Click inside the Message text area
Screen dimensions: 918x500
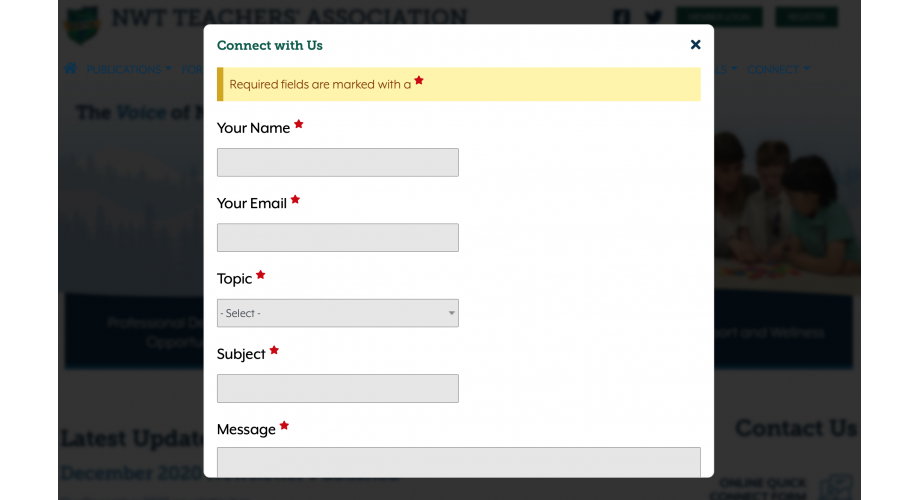tap(458, 462)
